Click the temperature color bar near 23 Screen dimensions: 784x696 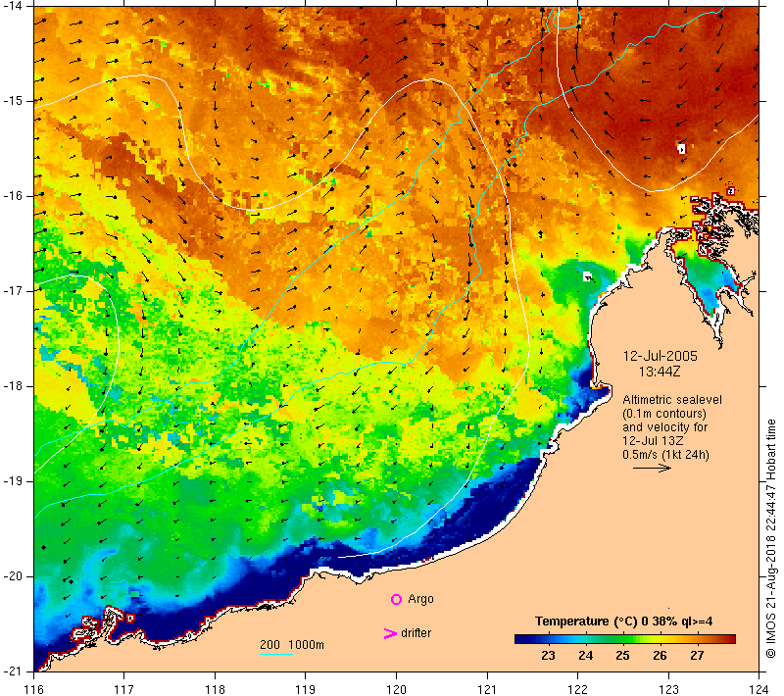tap(548, 639)
